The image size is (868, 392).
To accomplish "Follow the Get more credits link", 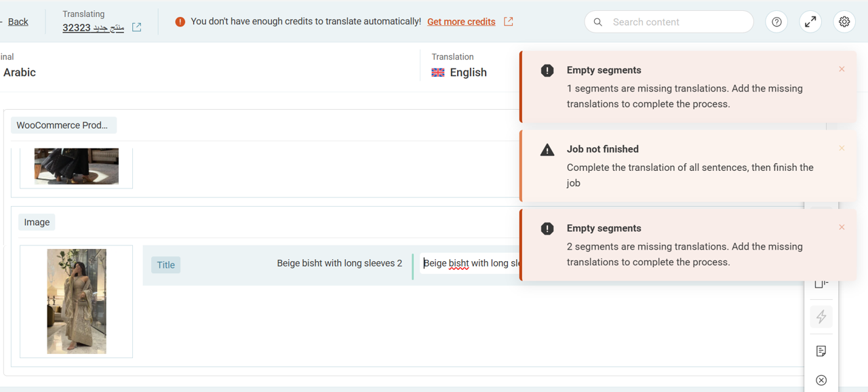I will pyautogui.click(x=461, y=22).
